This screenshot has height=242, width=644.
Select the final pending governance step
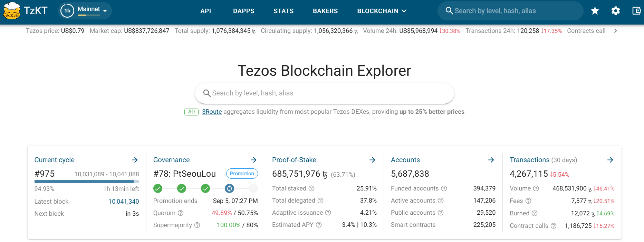[253, 188]
